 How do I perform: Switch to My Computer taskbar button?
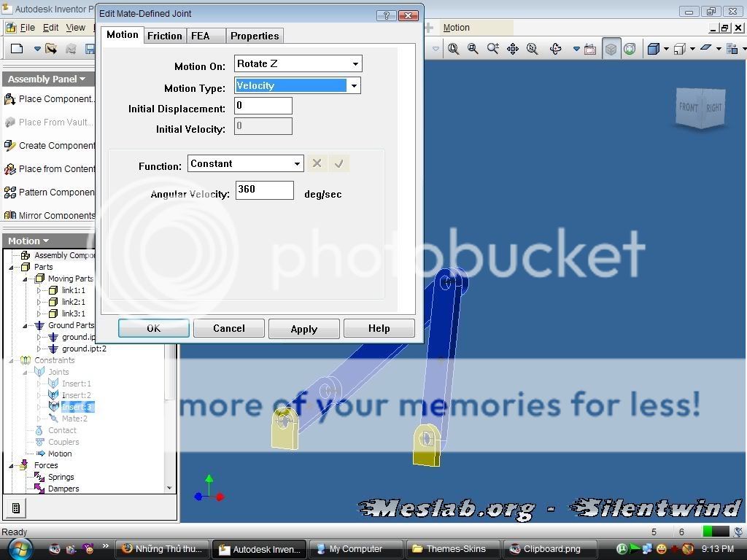356,549
